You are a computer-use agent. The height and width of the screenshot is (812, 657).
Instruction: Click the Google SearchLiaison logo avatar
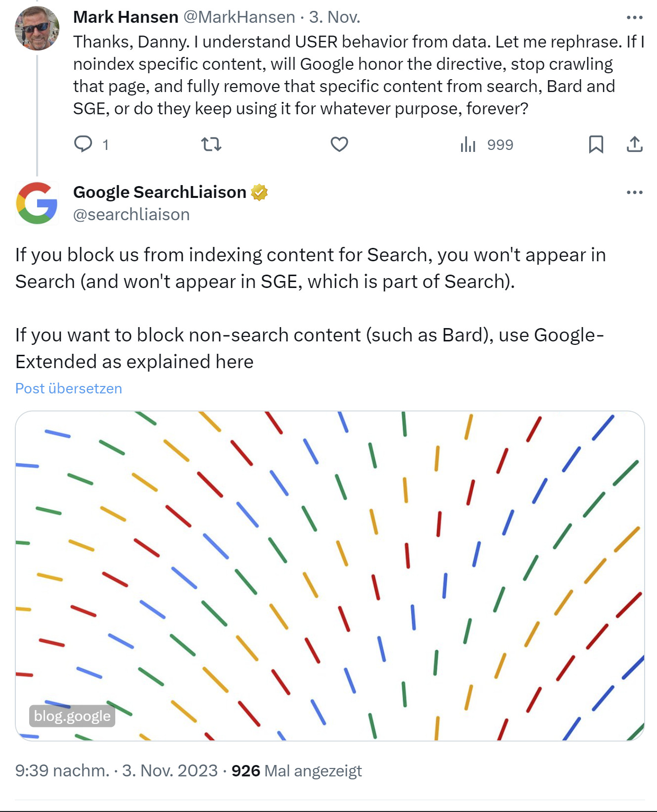(37, 203)
